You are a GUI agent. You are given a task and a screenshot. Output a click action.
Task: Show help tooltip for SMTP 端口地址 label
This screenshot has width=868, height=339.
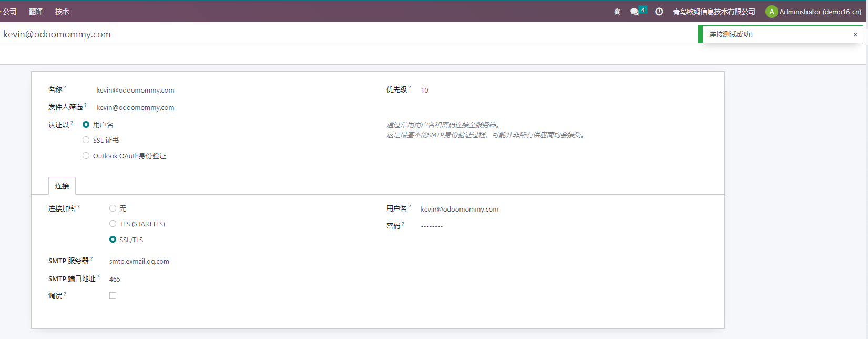click(x=98, y=276)
